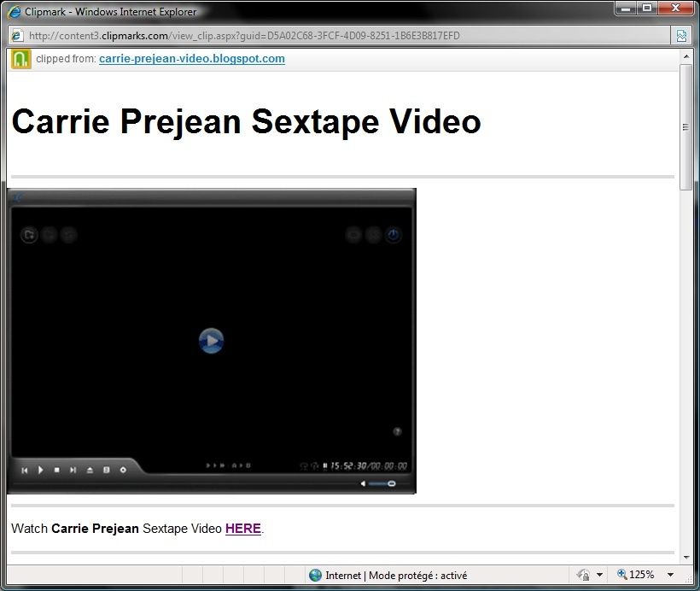This screenshot has width=700, height=591.
Task: Adjust the player volume slider
Action: 382,483
